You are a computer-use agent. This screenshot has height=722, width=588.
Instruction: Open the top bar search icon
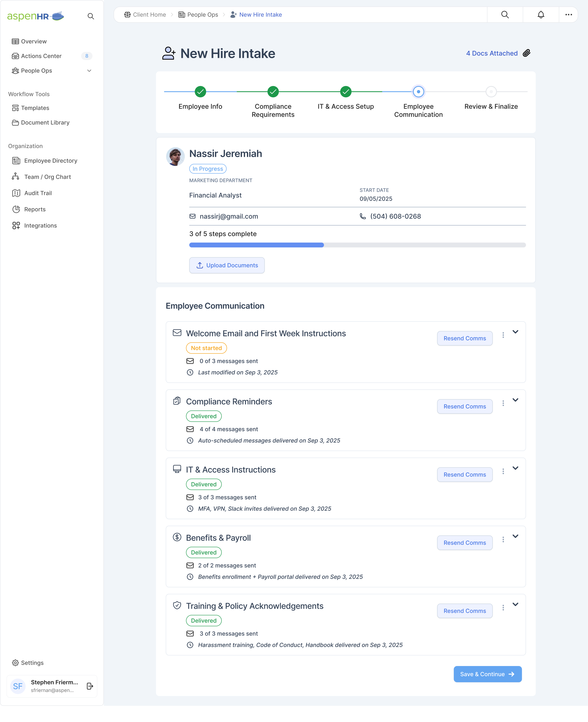click(505, 15)
